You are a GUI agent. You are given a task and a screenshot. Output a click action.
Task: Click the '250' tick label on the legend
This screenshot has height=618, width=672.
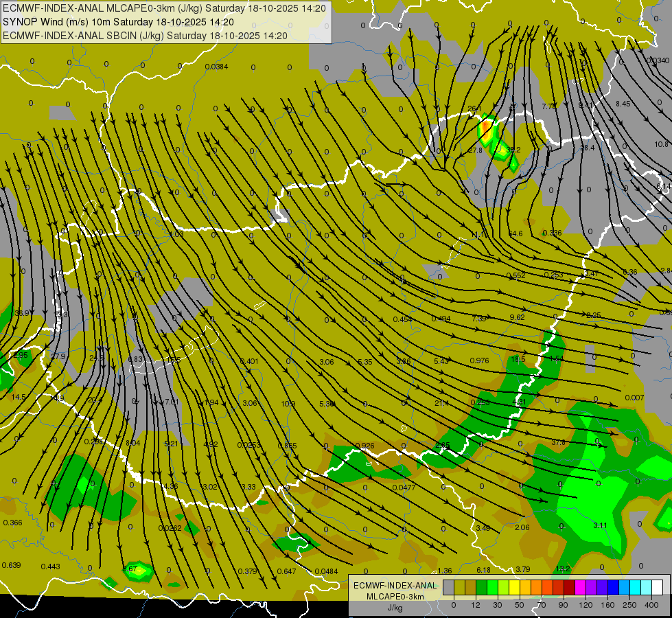coord(629,605)
